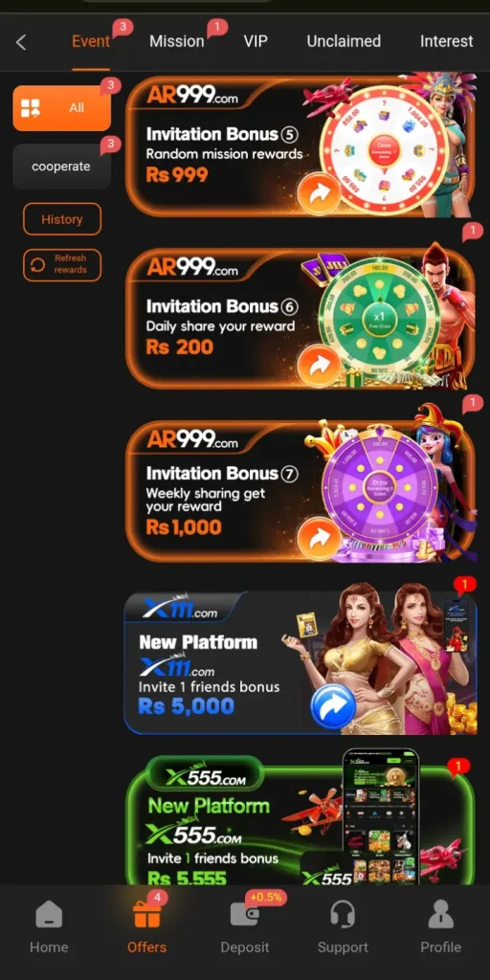Tap the back arrow icon
490x980 pixels.
(21, 42)
